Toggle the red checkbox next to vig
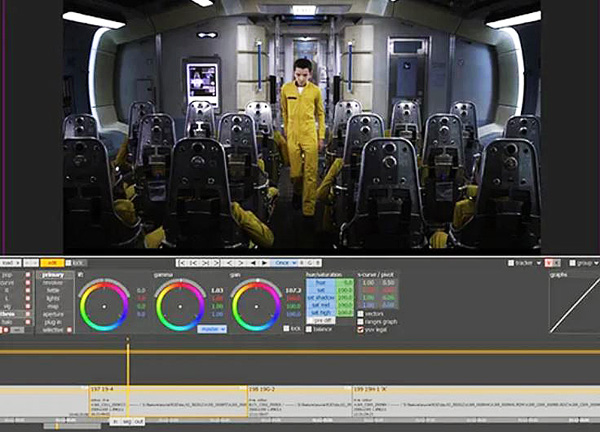Screen dimensions: 600x432 (x=28, y=306)
